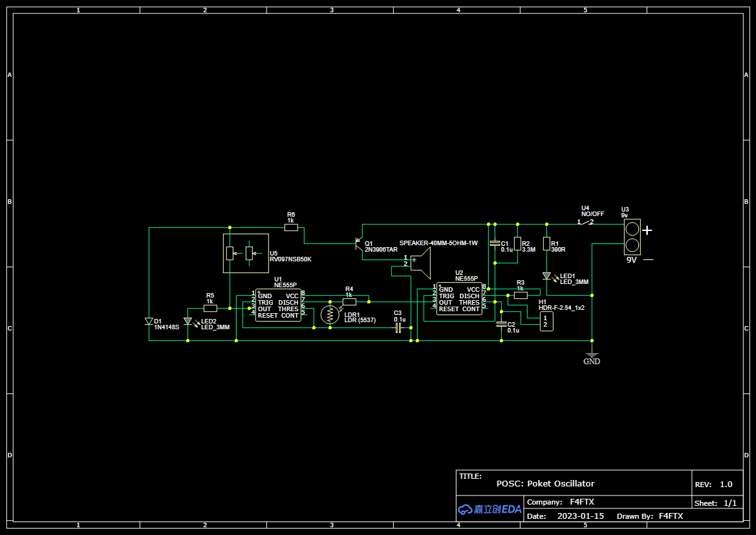
Task: Click the POSC: Poket Oscillator title text
Action: (545, 483)
